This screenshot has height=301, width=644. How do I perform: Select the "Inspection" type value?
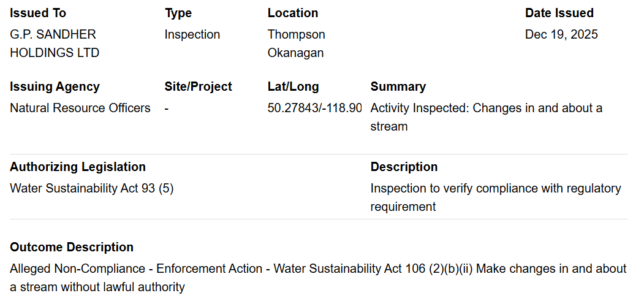(x=192, y=34)
